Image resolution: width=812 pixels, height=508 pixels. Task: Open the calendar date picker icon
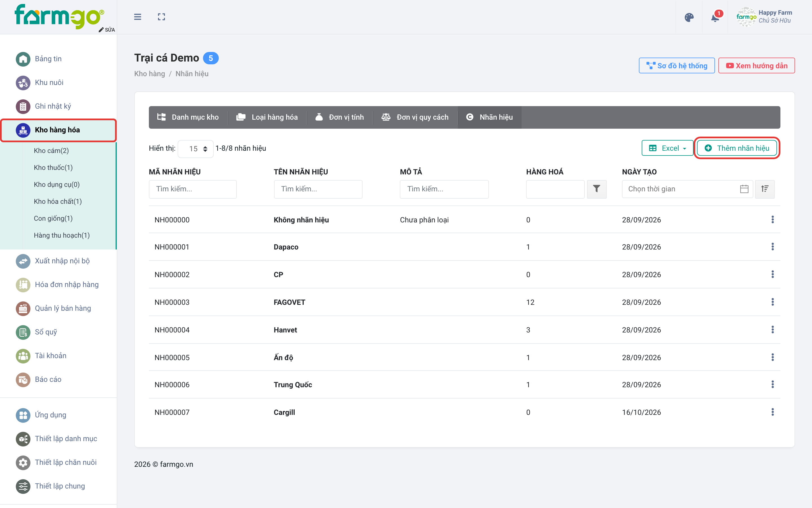[x=744, y=189]
